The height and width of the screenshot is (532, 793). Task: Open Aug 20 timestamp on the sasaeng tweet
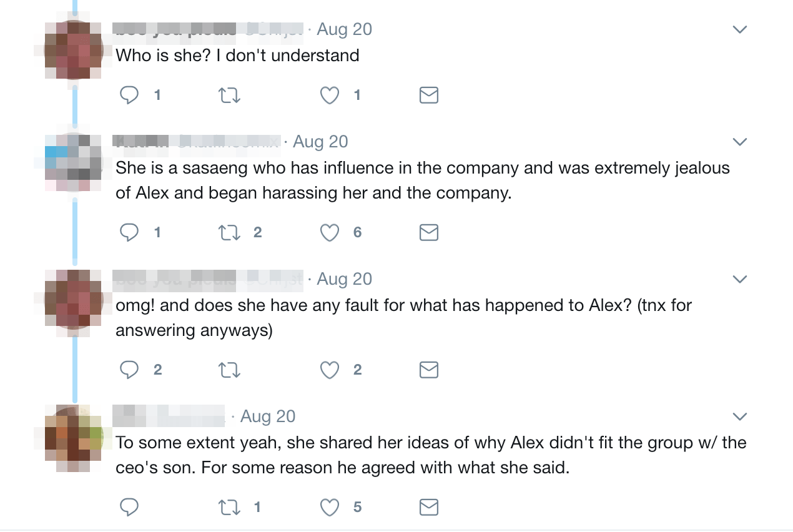pos(320,142)
